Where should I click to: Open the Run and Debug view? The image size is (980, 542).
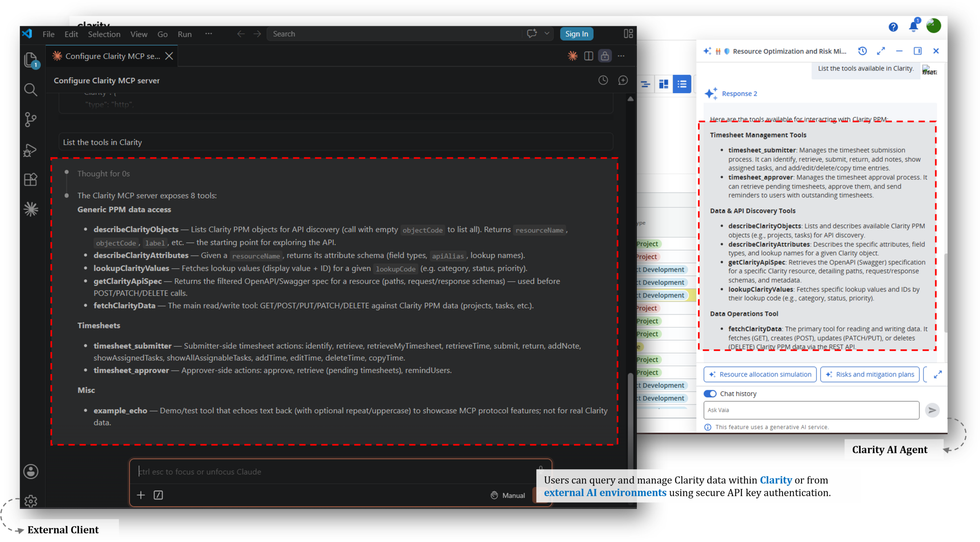click(31, 150)
